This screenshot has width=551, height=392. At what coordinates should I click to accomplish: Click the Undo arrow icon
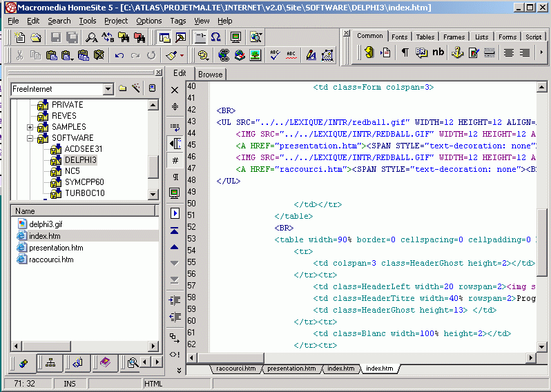point(119,55)
